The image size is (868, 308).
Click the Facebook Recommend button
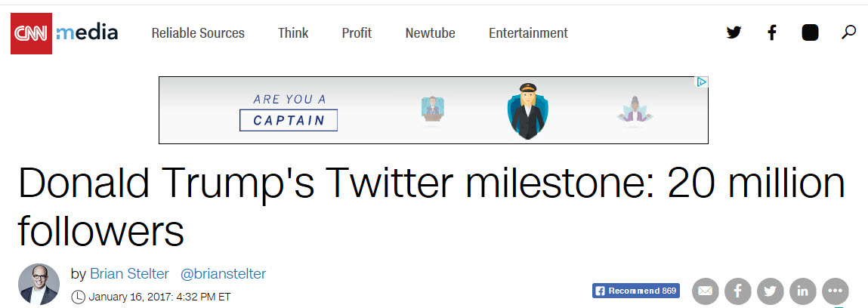[636, 291]
